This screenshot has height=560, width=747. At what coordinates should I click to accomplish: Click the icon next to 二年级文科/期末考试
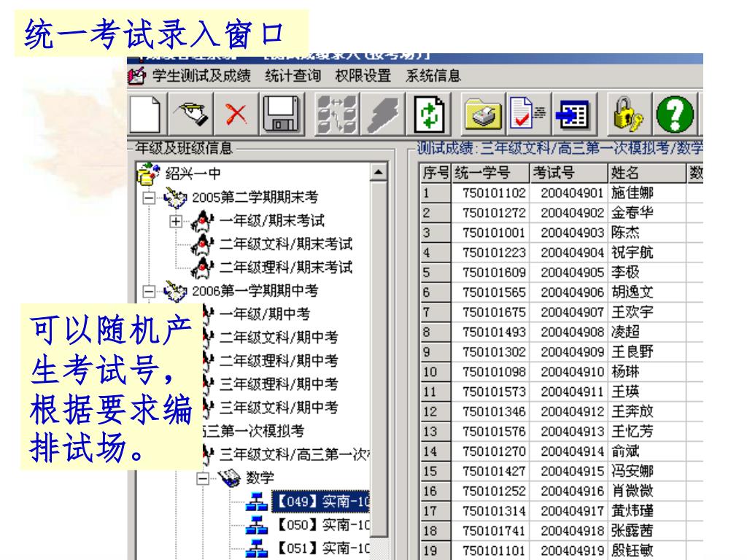(202, 244)
